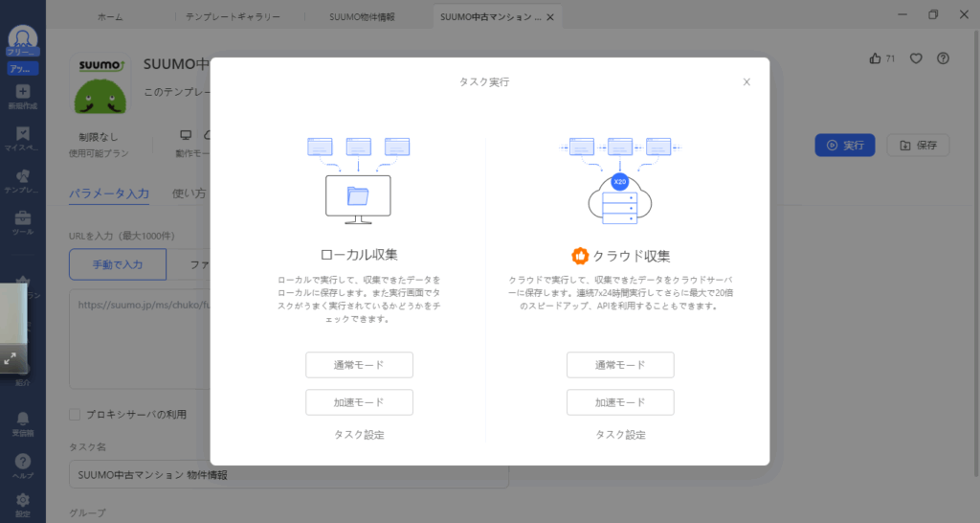Open the ホーム tab
The image size is (980, 523).
[x=110, y=17]
